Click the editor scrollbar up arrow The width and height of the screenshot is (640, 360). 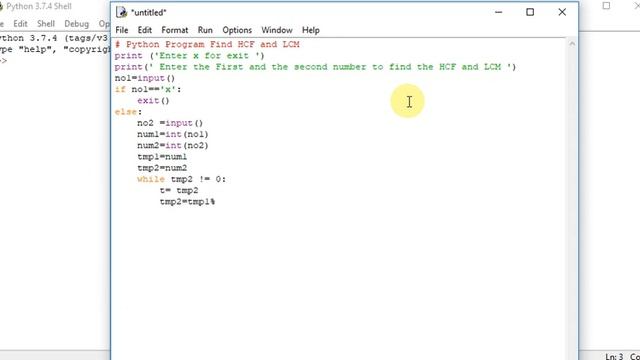572,44
